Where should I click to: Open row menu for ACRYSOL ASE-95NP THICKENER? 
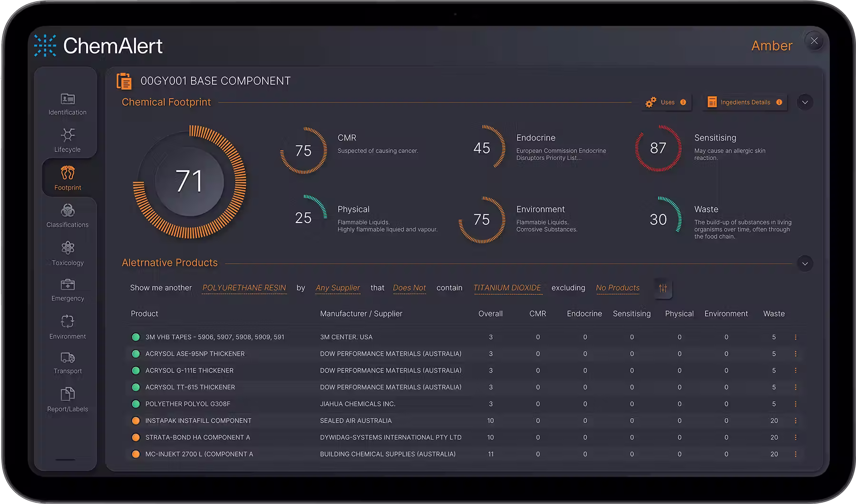(x=796, y=354)
